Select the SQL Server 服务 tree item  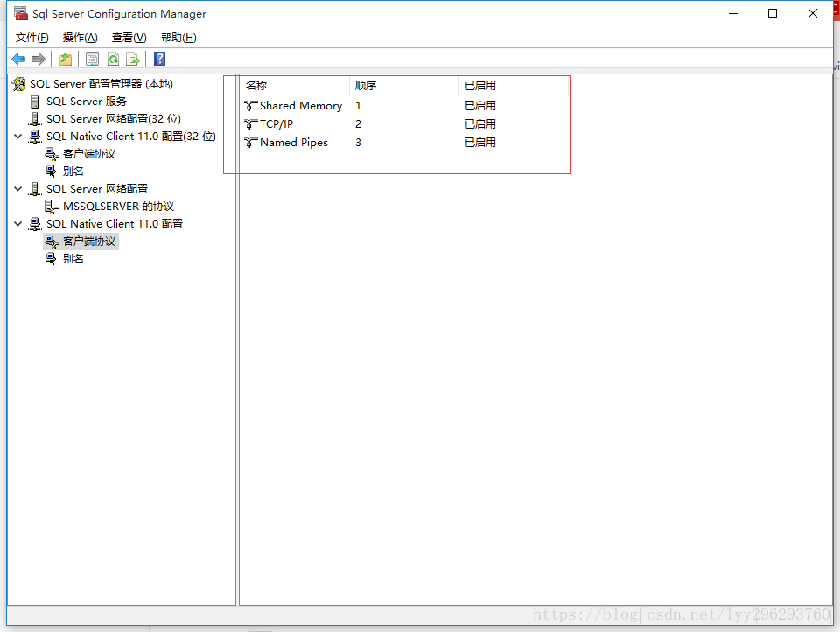click(x=87, y=102)
